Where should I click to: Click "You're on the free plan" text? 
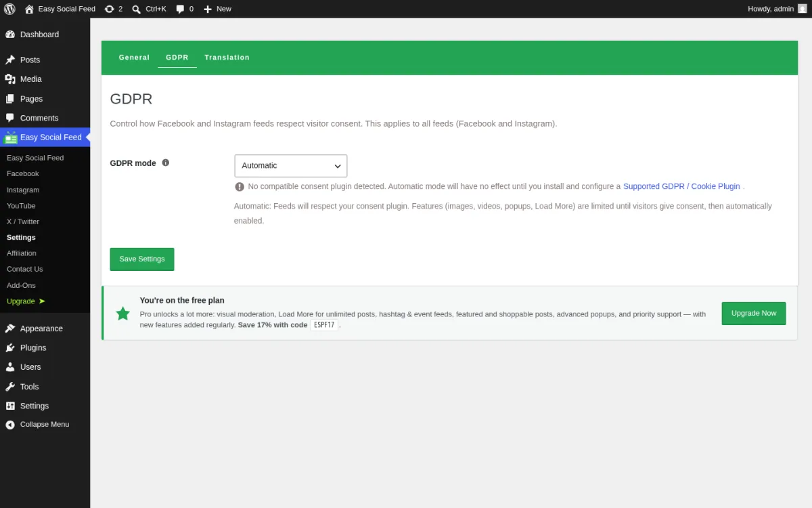click(182, 300)
